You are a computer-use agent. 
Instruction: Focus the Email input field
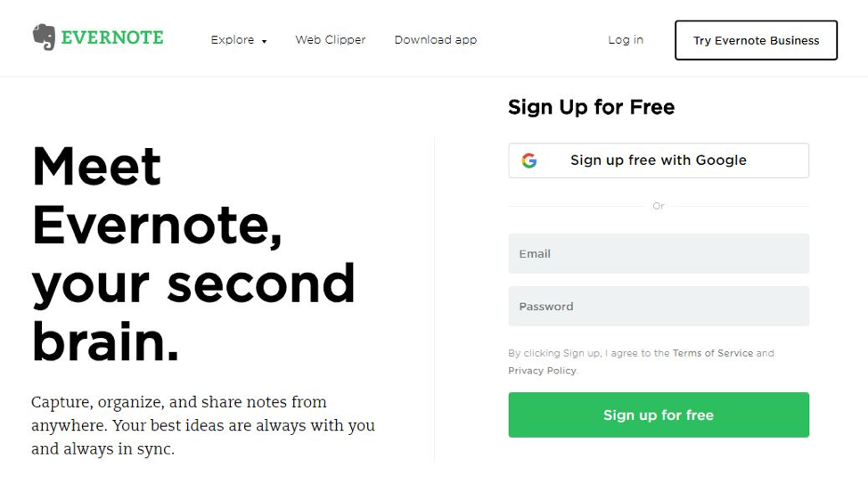click(659, 253)
